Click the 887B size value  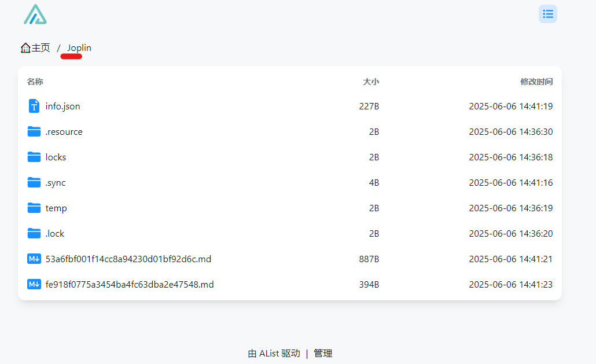[x=369, y=259]
